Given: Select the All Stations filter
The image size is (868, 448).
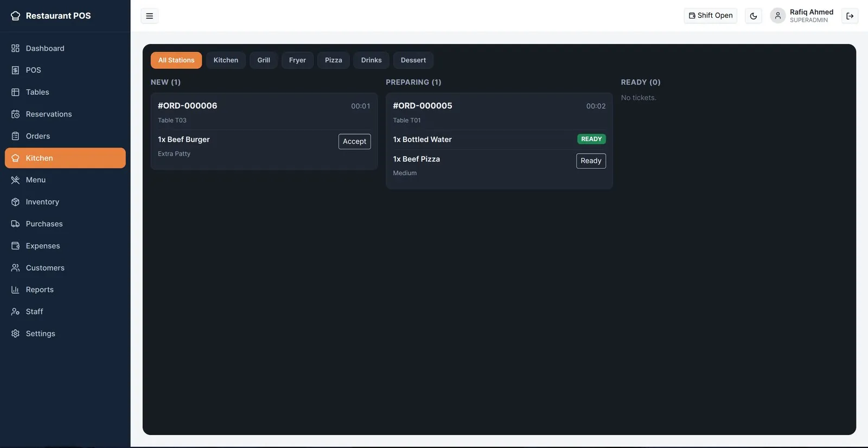Looking at the screenshot, I should click(x=176, y=60).
